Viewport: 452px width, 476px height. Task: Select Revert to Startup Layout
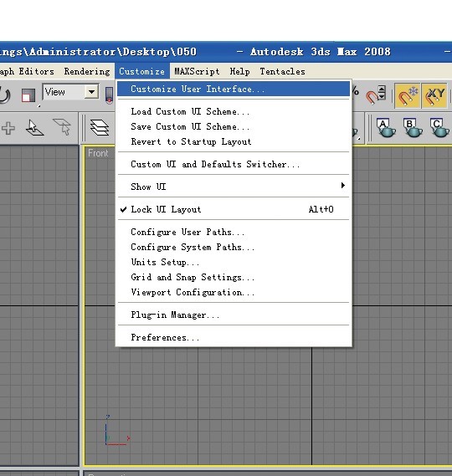(234, 141)
